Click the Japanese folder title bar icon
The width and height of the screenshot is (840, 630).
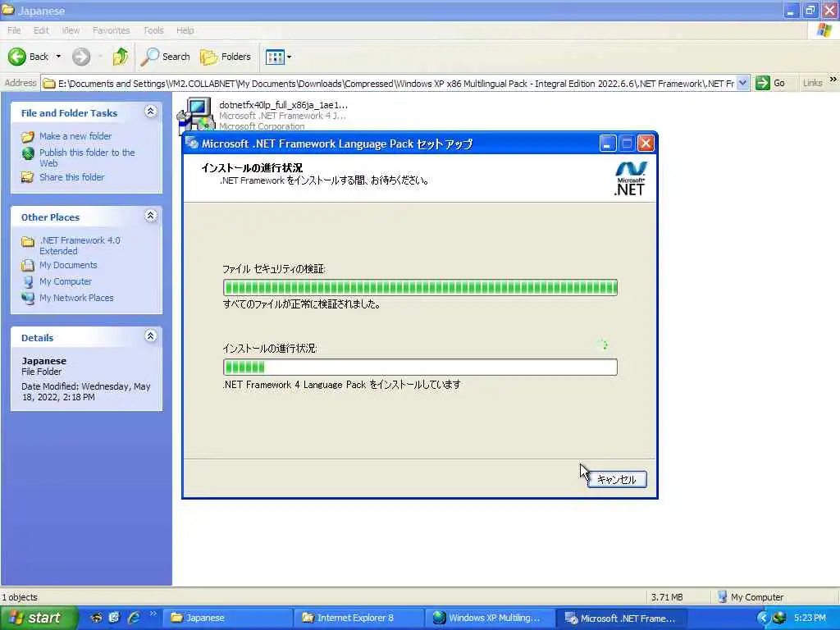tap(7, 10)
